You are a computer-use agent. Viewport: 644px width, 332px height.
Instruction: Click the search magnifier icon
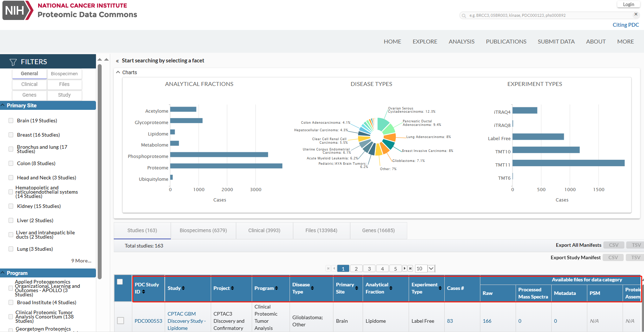tap(464, 16)
